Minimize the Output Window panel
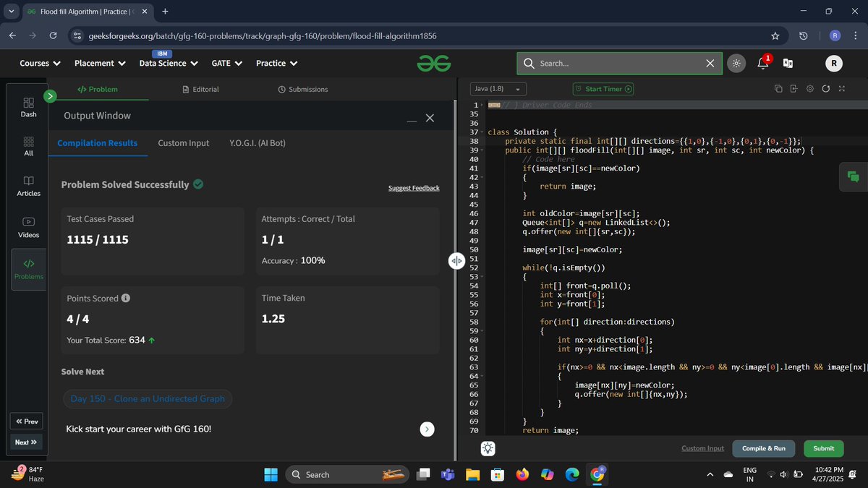The width and height of the screenshot is (868, 488). pos(412,121)
